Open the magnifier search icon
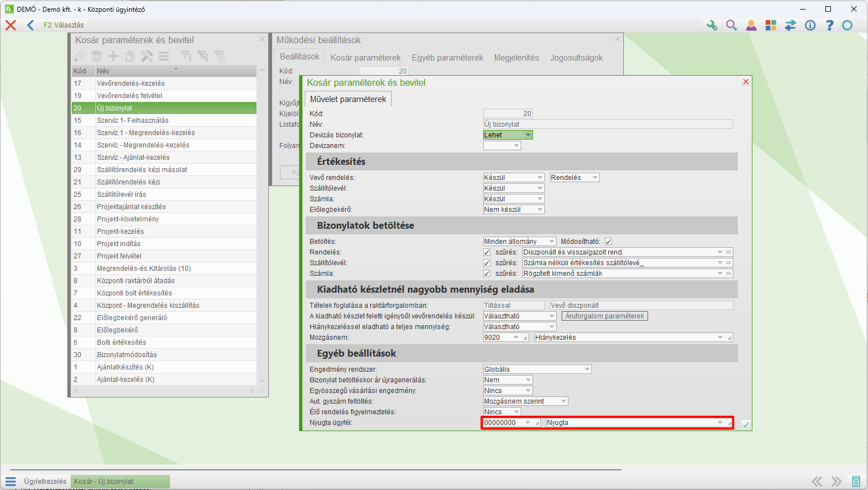The height and width of the screenshot is (490, 868). 731,25
